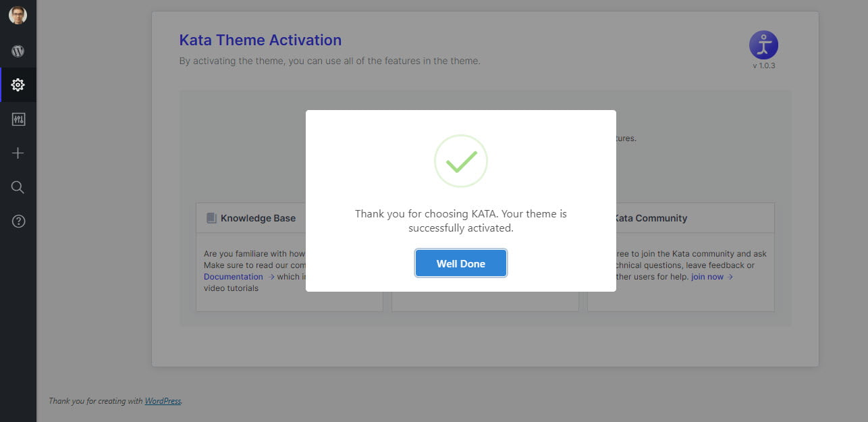The width and height of the screenshot is (868, 422).
Task: Open the sliders customizer icon in sidebar
Action: [18, 120]
